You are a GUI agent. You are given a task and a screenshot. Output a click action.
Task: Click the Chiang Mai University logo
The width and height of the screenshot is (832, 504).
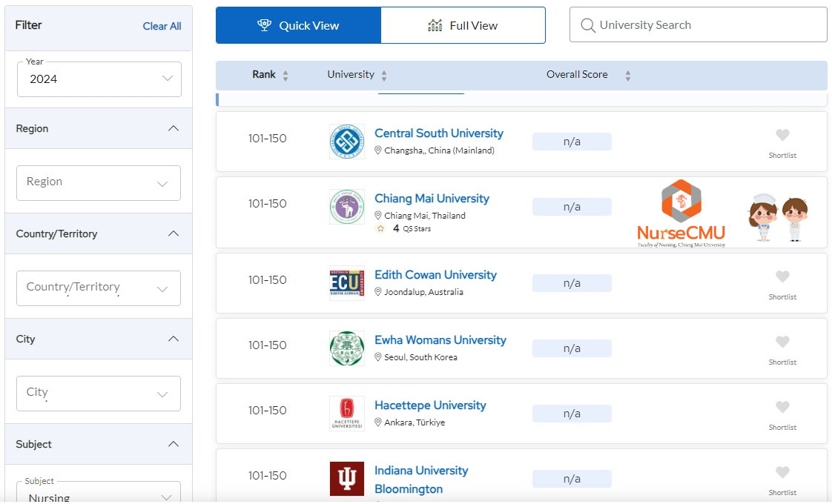coord(346,207)
